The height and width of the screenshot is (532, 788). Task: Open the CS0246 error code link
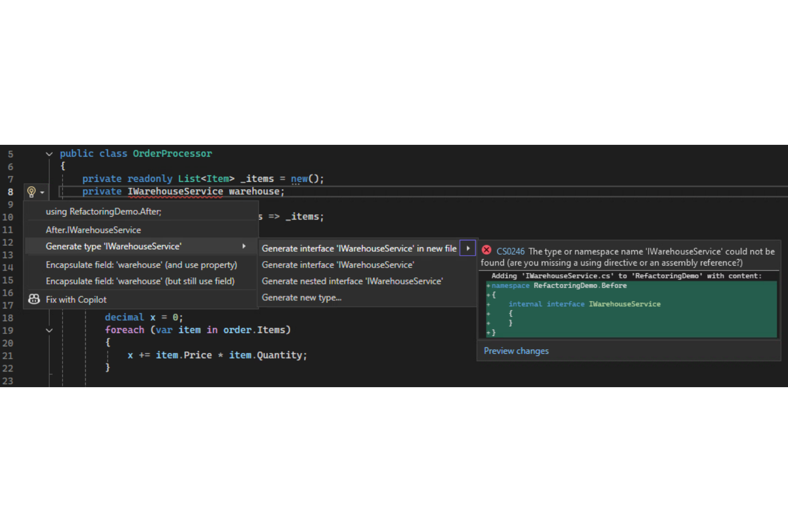(x=510, y=251)
